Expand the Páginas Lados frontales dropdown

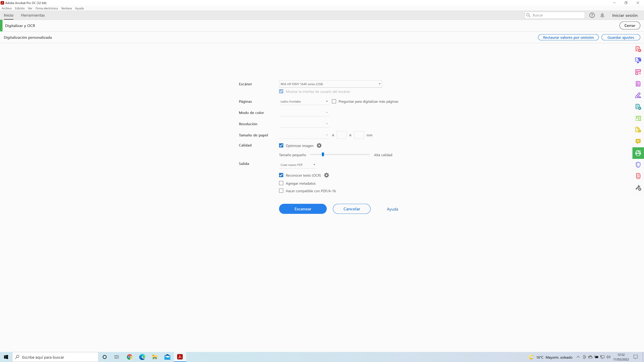click(x=304, y=101)
